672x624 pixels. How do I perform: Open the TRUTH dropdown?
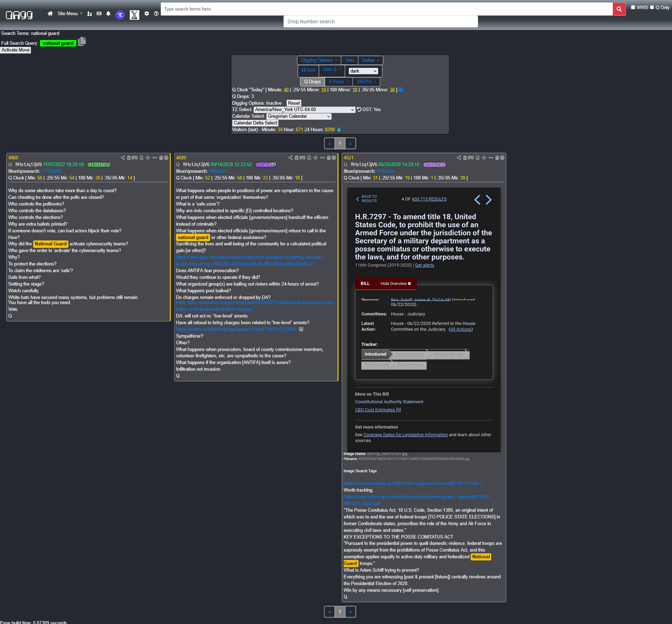point(366,82)
